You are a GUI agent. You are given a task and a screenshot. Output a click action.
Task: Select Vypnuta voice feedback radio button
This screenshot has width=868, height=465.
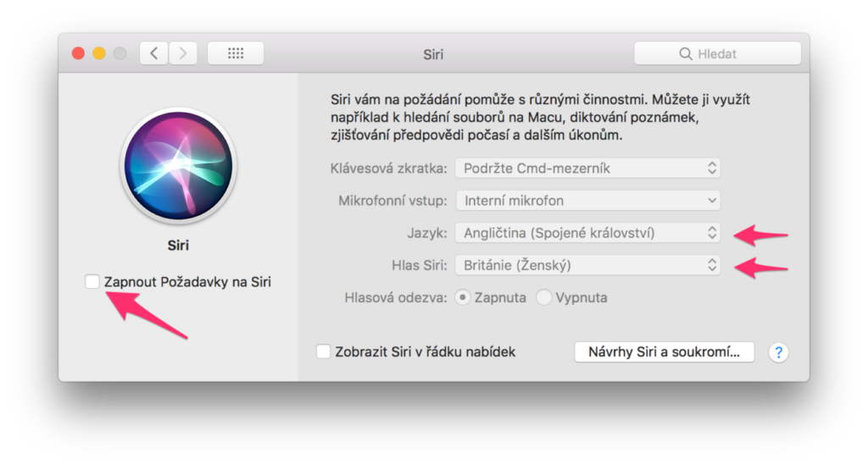tap(544, 298)
